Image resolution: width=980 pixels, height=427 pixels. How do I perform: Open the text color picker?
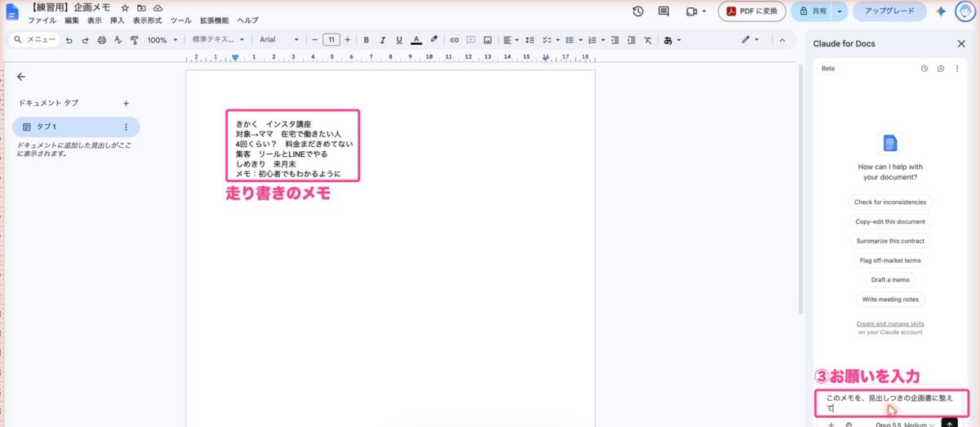pos(416,39)
